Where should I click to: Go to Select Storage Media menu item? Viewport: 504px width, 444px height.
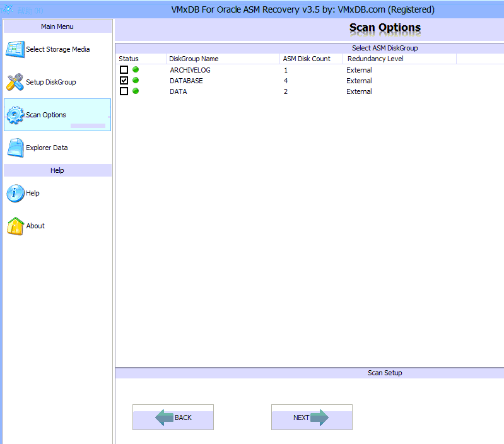(x=58, y=49)
